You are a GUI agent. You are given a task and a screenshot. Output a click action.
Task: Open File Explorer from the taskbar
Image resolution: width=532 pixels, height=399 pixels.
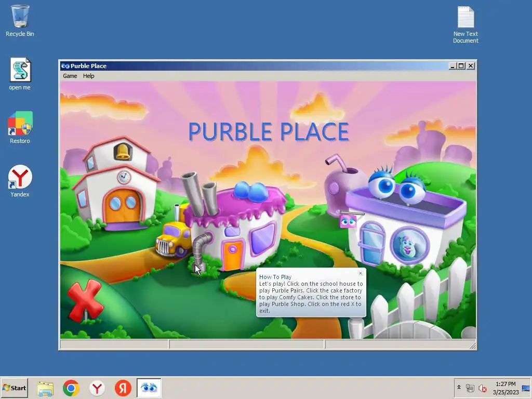tap(45, 388)
